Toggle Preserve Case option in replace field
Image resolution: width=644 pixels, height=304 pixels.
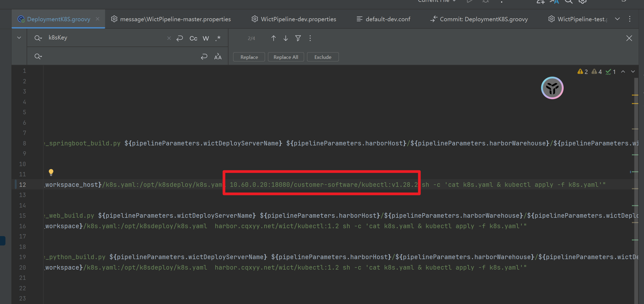(x=218, y=56)
